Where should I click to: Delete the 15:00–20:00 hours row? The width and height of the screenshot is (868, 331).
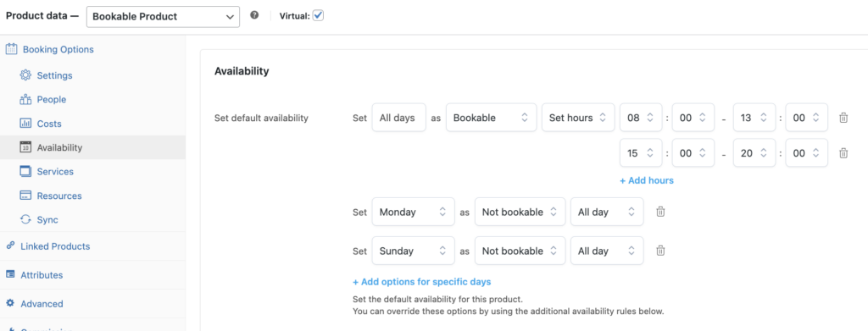click(843, 153)
